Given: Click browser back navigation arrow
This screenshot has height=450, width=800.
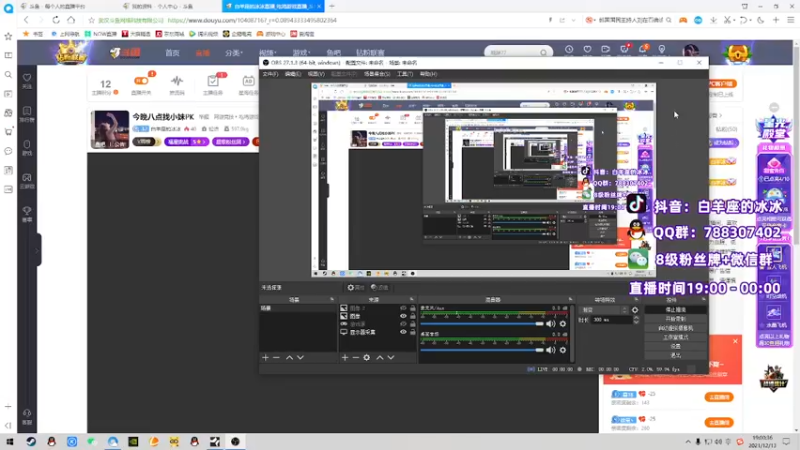Looking at the screenshot, I should [x=27, y=20].
